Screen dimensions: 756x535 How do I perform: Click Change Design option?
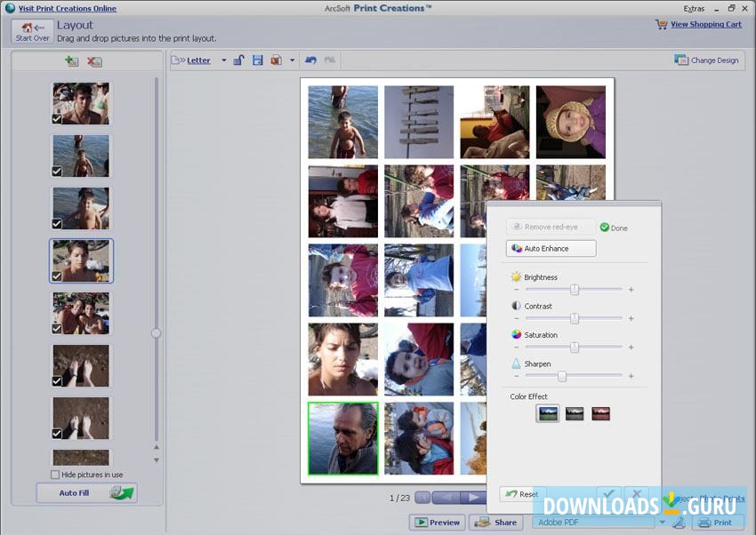click(x=707, y=60)
